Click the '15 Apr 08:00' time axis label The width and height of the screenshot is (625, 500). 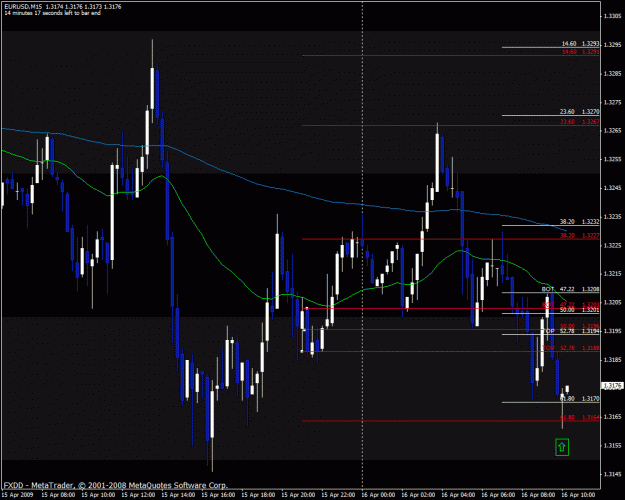(x=58, y=495)
